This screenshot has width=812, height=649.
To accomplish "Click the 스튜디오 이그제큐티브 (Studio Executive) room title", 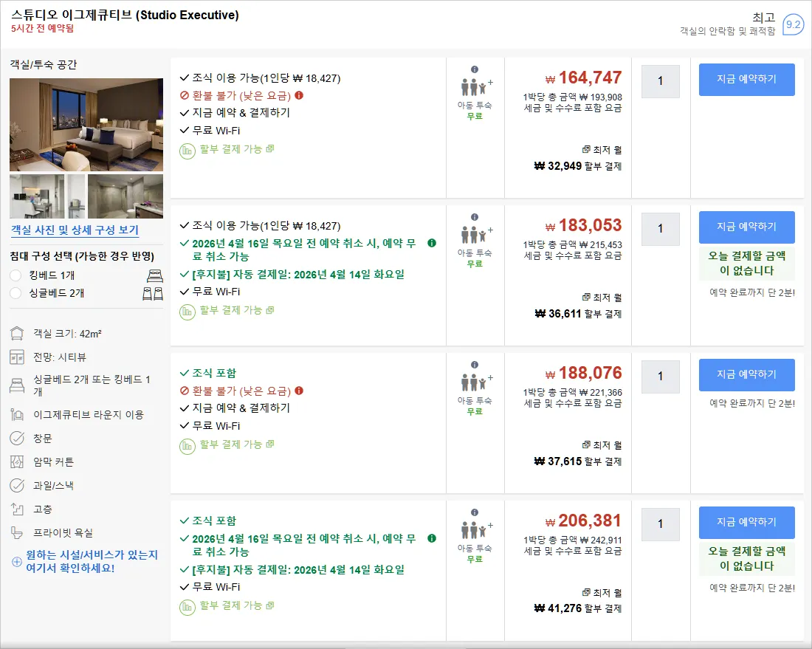I will (125, 15).
